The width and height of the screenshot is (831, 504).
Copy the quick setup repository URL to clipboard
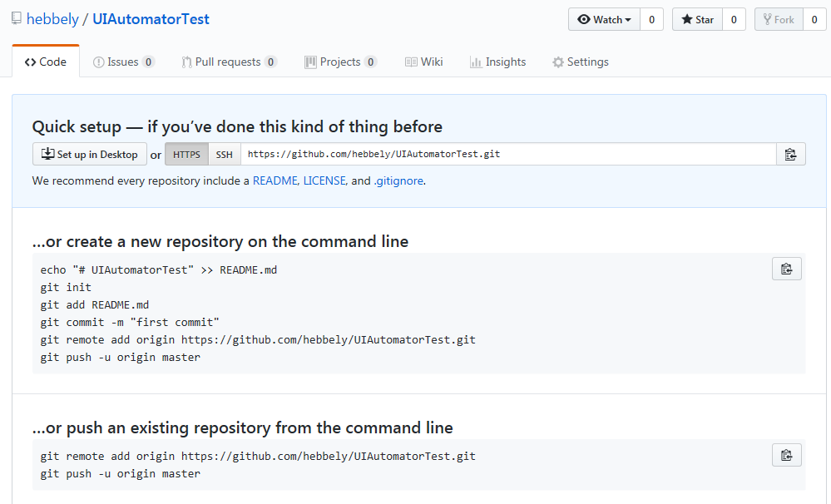pyautogui.click(x=791, y=154)
